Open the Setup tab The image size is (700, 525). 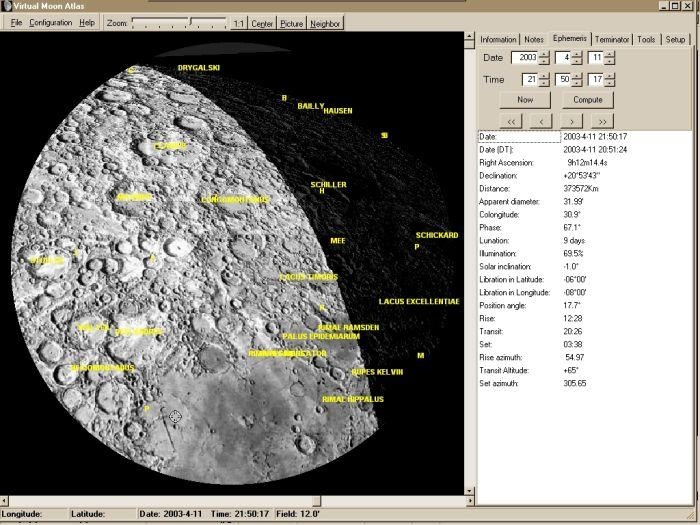pyautogui.click(x=676, y=40)
